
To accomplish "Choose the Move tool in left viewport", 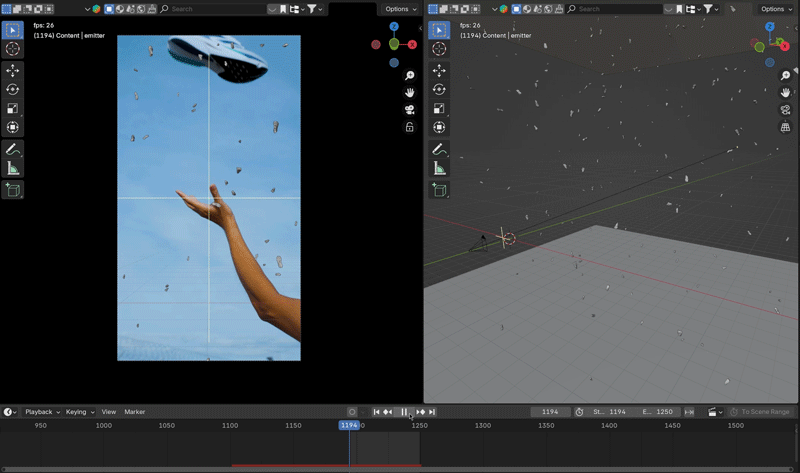I will point(13,70).
